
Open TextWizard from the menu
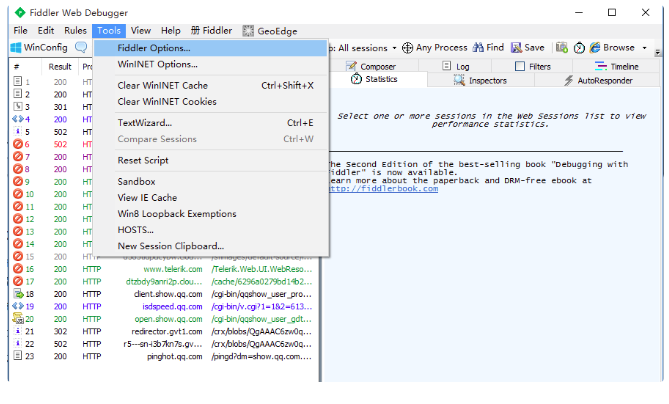point(210,123)
